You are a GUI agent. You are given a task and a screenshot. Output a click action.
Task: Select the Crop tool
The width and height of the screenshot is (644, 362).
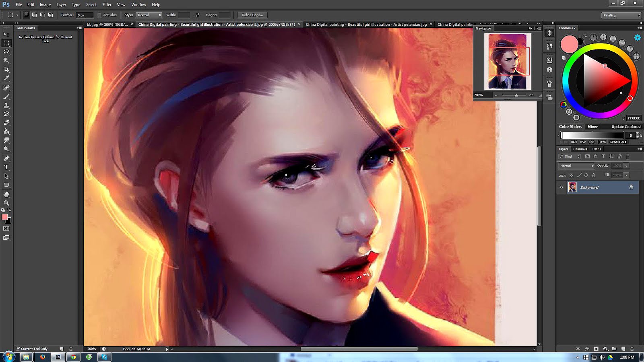click(x=6, y=70)
